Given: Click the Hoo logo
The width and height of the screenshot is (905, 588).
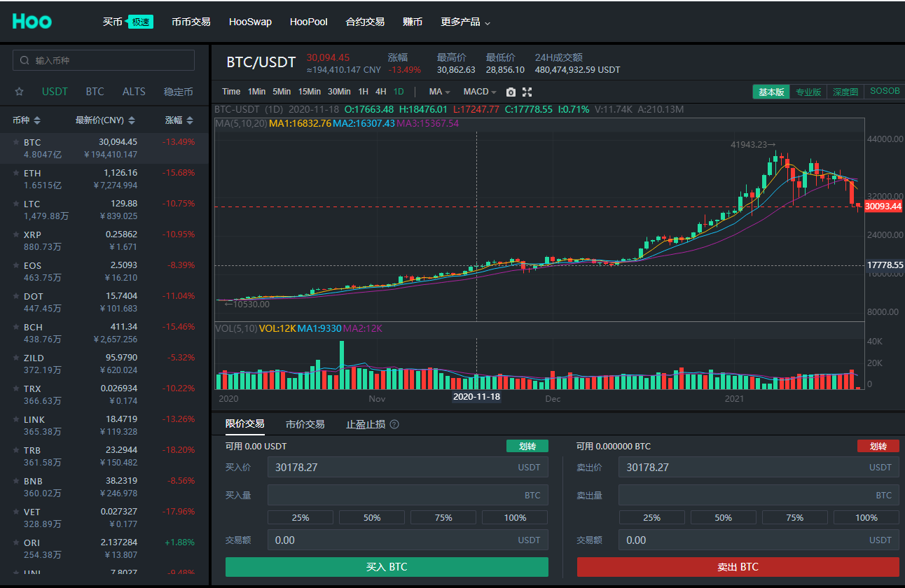Looking at the screenshot, I should (x=32, y=22).
